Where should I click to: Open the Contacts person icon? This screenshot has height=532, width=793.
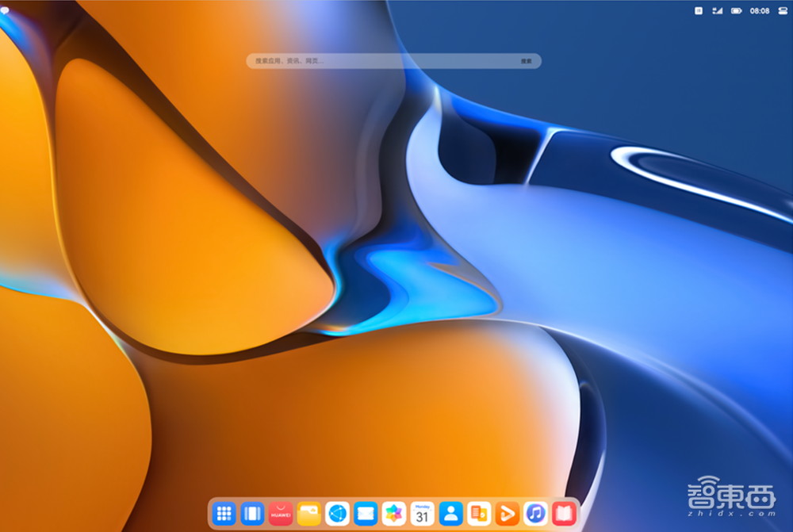click(451, 514)
